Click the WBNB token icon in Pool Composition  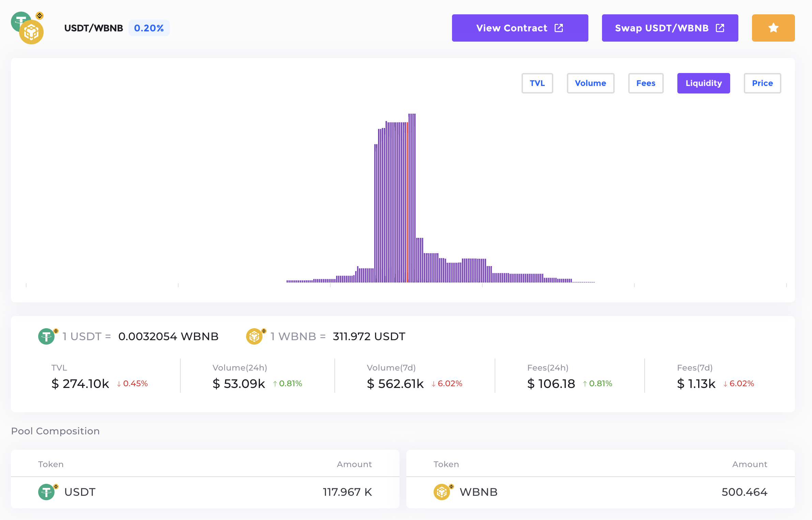click(442, 492)
